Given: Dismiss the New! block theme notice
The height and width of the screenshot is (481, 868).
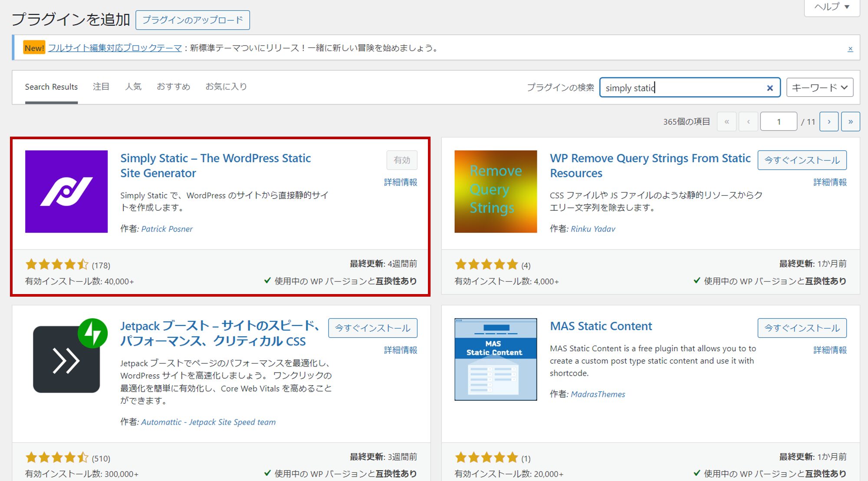Looking at the screenshot, I should pos(850,49).
